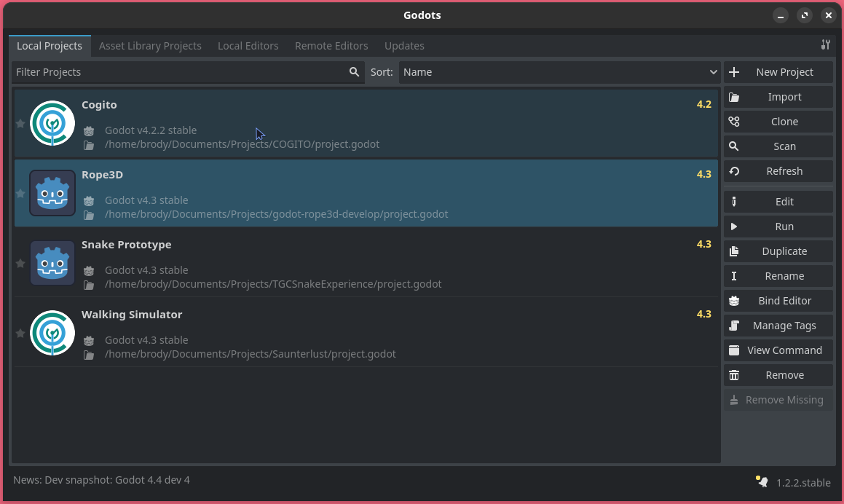This screenshot has height=504, width=844.
Task: Switch to the Local Projects tab
Action: point(50,46)
